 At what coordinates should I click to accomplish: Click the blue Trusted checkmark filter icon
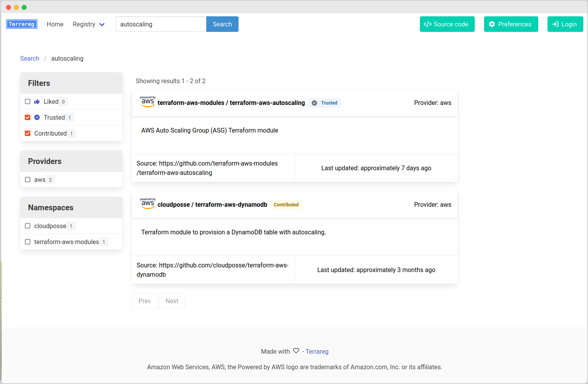click(37, 117)
